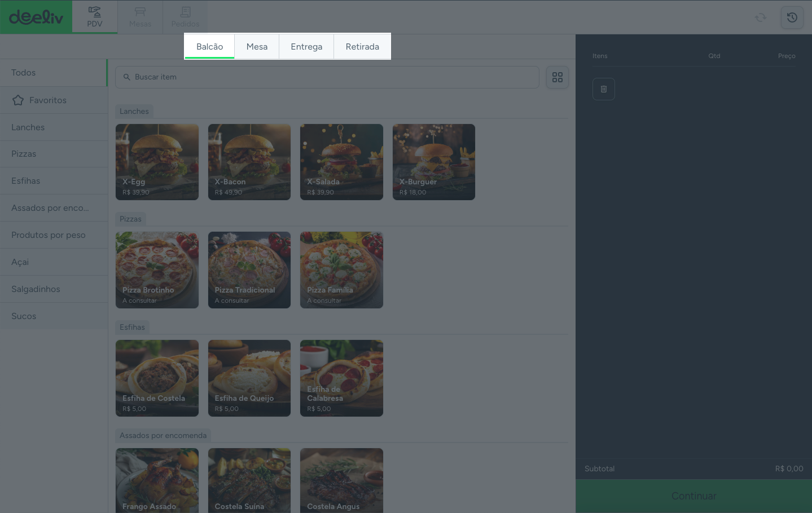Click the trash icon to clear cart
The width and height of the screenshot is (812, 513).
click(603, 89)
